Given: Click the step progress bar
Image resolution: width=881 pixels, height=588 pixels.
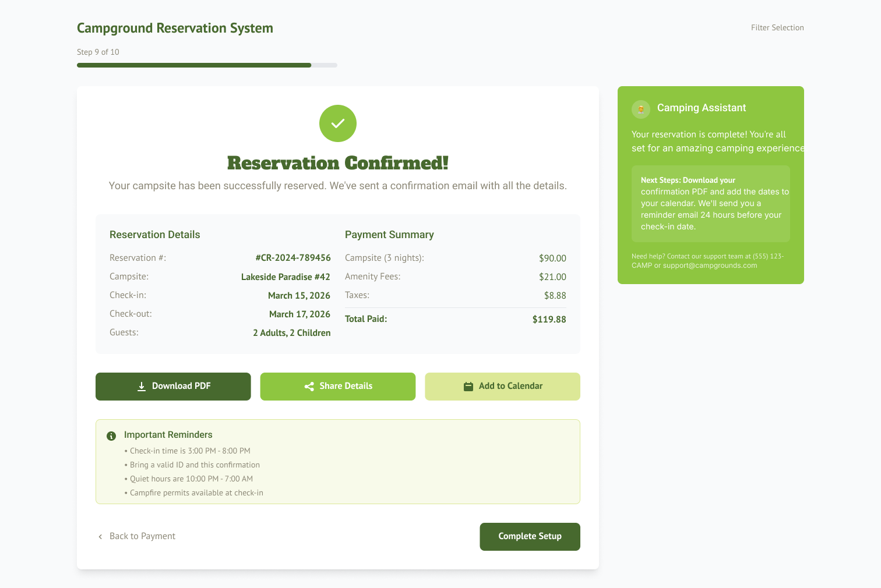Looking at the screenshot, I should tap(207, 65).
